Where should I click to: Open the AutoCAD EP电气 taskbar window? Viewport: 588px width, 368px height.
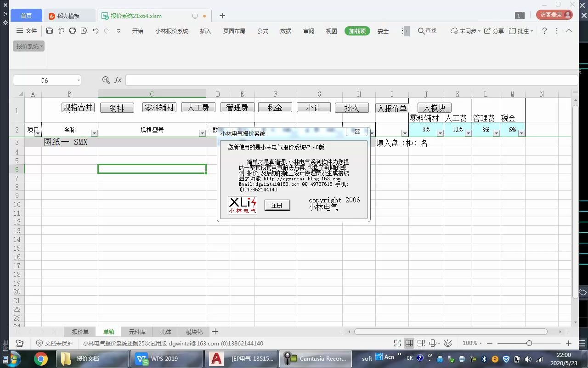(241, 359)
